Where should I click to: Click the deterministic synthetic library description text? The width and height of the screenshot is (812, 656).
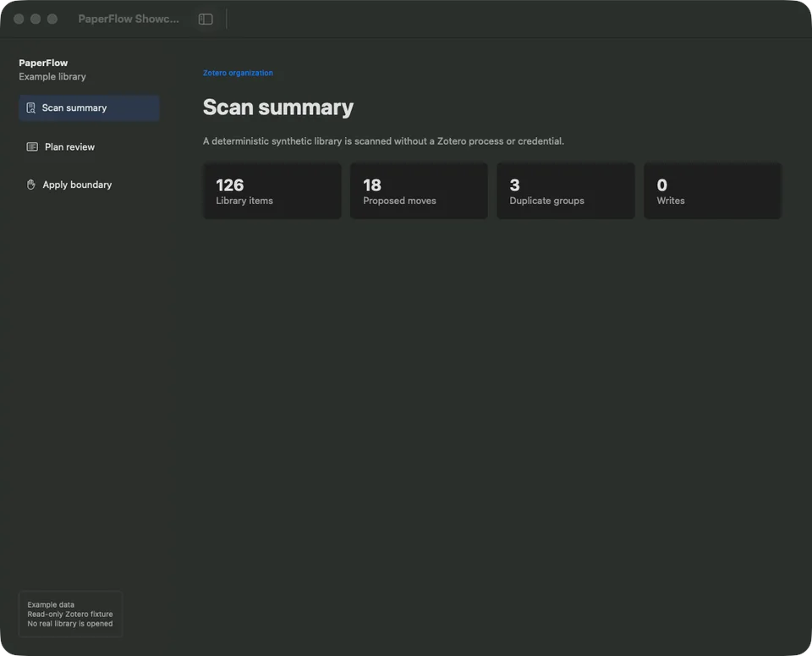[x=383, y=141]
